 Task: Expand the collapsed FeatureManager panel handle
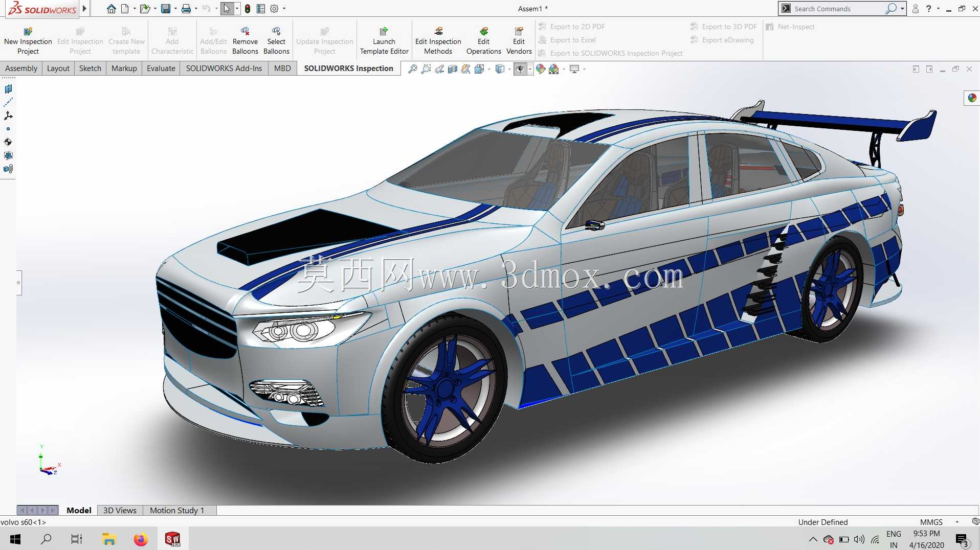19,283
